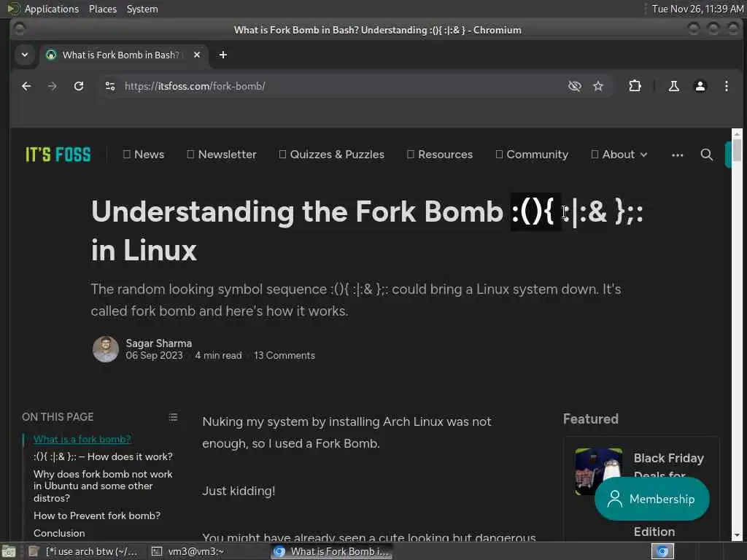Jump to 'How to Prevent fork bomb?' section
Image resolution: width=747 pixels, height=560 pixels.
click(97, 516)
